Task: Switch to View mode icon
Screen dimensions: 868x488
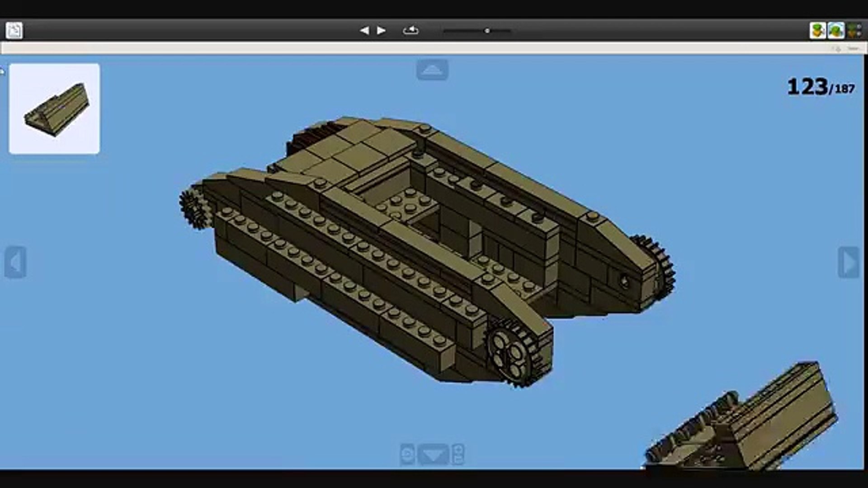Action: tap(836, 31)
